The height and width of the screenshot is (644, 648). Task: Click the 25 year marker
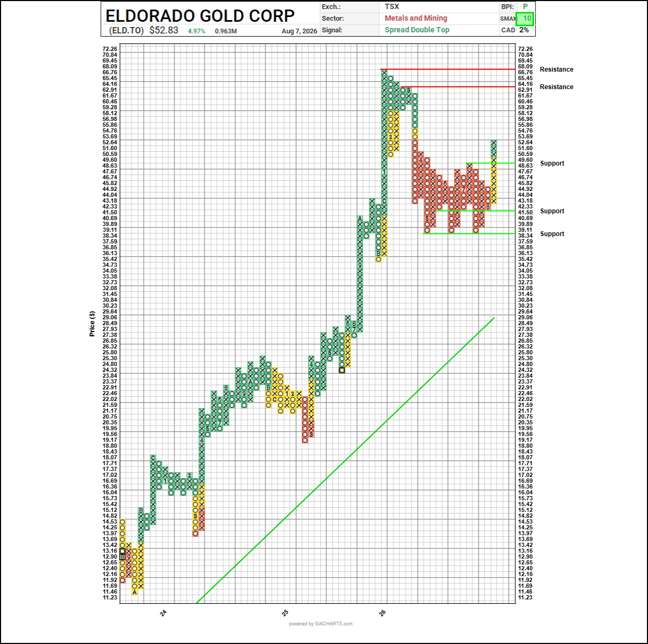285,613
